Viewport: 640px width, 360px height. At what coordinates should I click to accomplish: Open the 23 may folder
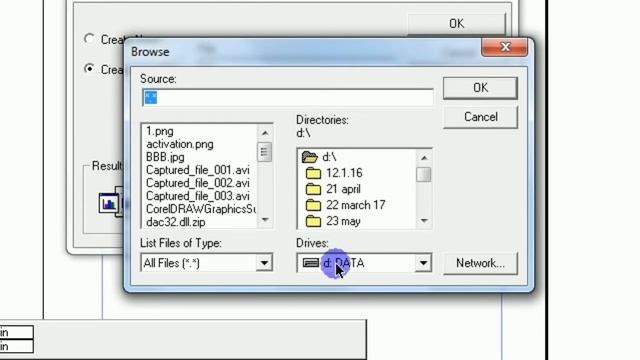[343, 221]
